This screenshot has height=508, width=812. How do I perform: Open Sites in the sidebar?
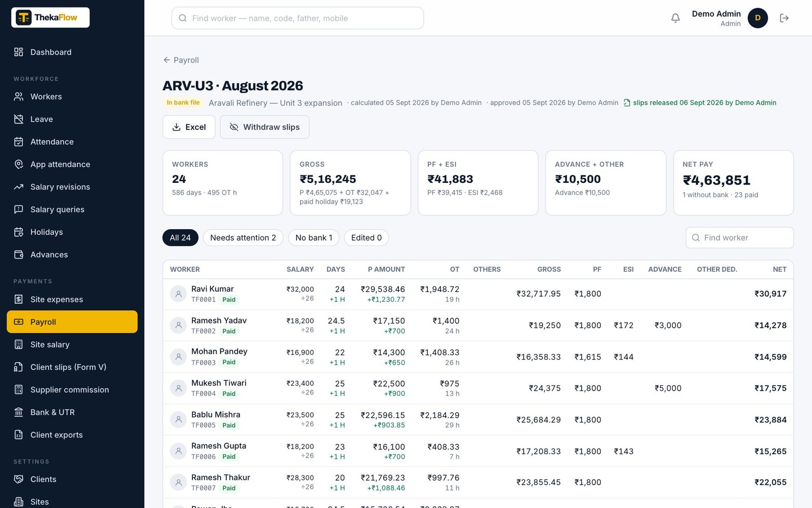click(x=72, y=501)
